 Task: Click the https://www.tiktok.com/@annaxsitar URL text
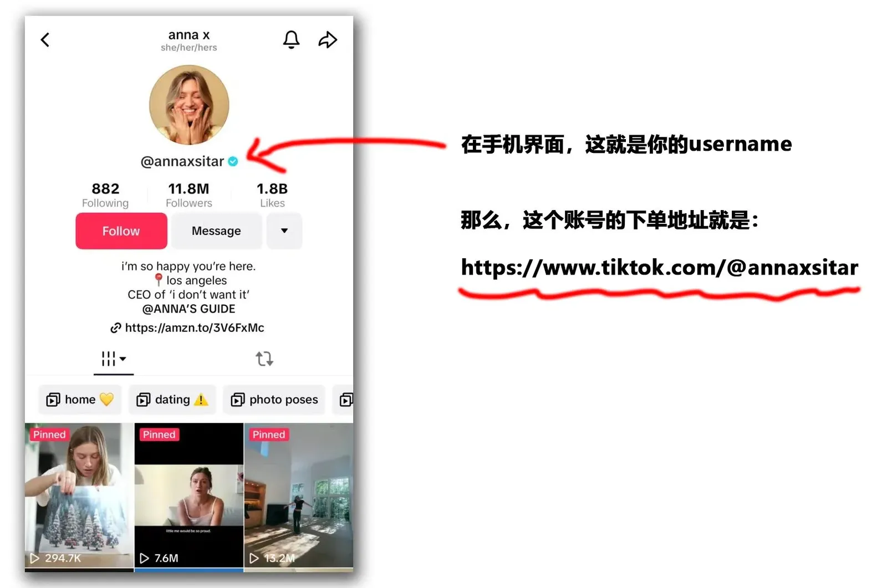pos(660,268)
